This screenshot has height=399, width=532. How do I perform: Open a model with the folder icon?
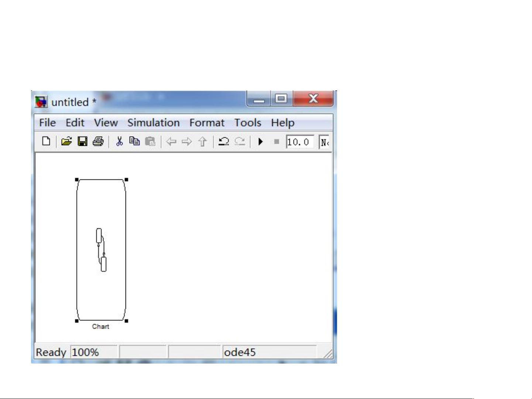(x=66, y=141)
